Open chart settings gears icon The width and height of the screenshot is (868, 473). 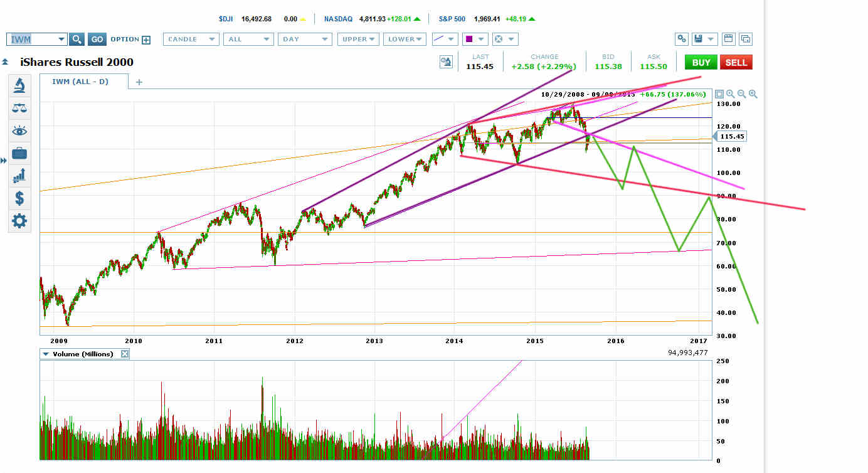pyautogui.click(x=681, y=39)
